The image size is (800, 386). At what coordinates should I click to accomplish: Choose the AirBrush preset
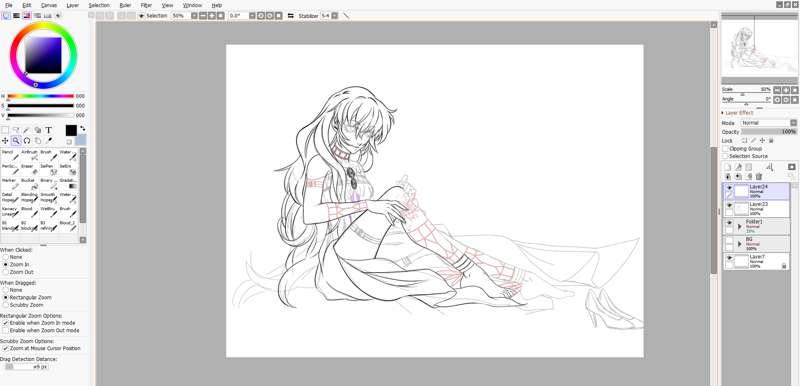click(x=30, y=155)
